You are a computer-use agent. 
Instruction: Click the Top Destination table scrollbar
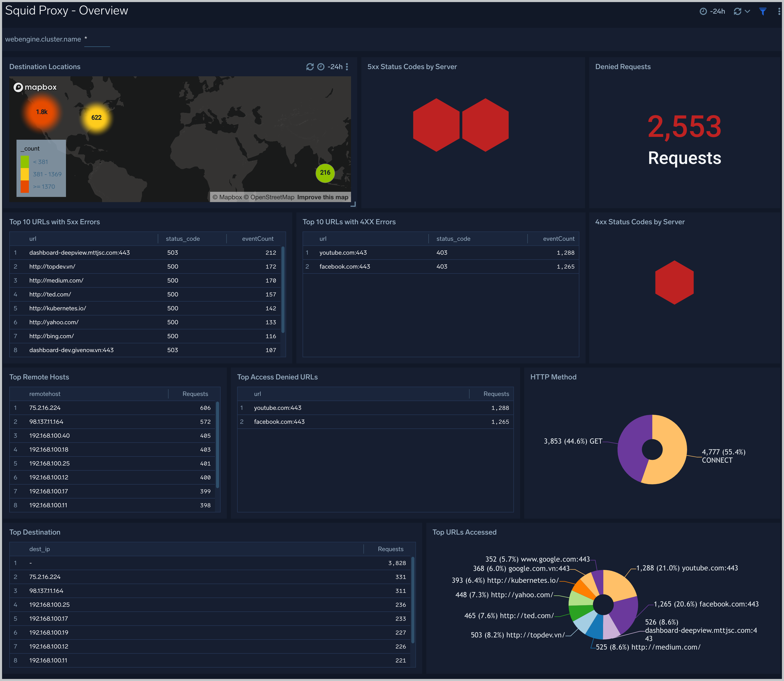click(413, 600)
